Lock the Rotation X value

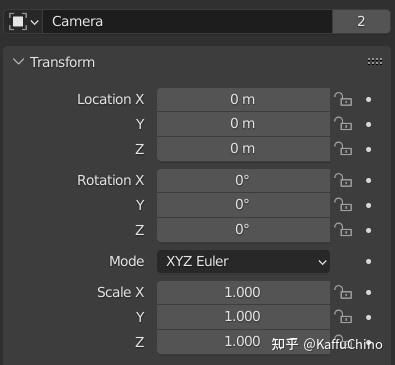[343, 180]
